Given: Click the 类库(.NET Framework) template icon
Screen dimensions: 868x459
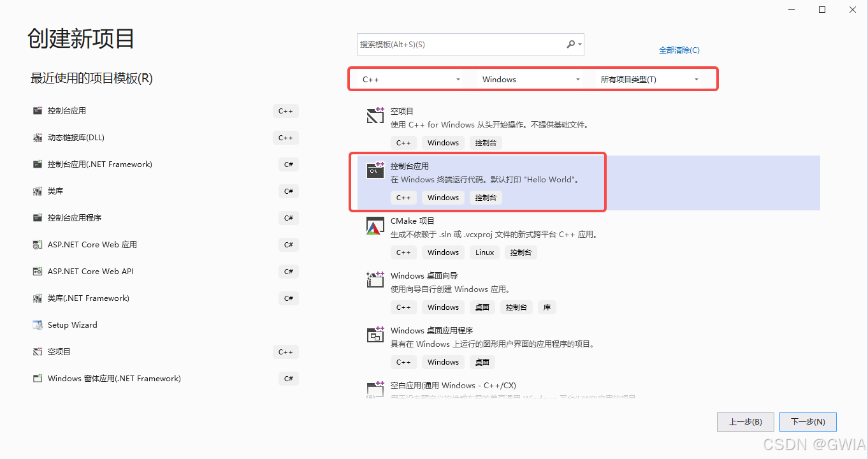Looking at the screenshot, I should coord(37,298).
